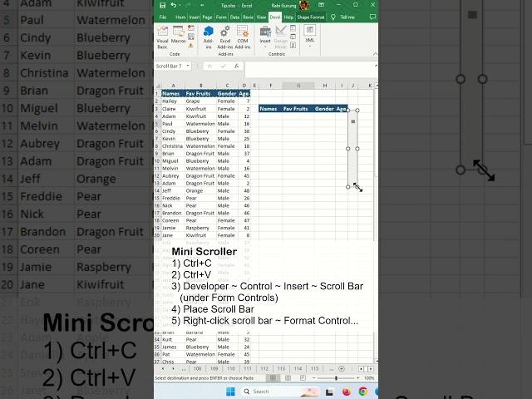
Task: Expand the formula bar
Action: (x=376, y=66)
